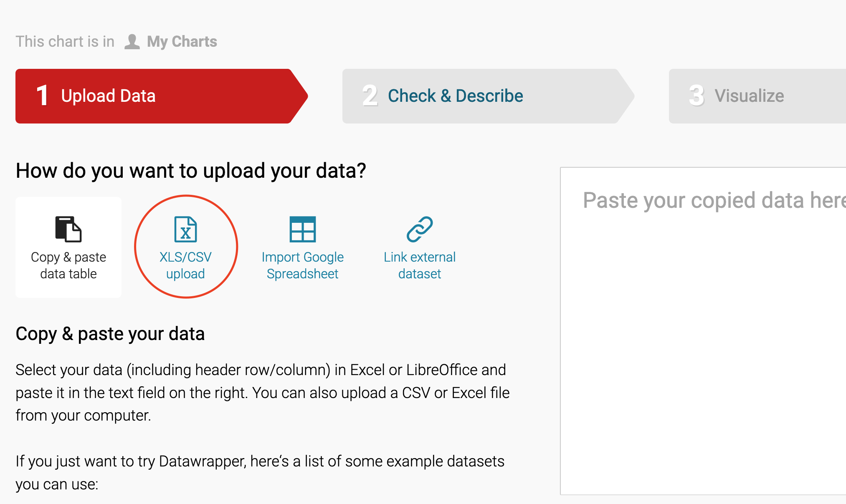Viewport: 846px width, 504px height.
Task: Select the Link external dataset chain icon
Action: (419, 229)
